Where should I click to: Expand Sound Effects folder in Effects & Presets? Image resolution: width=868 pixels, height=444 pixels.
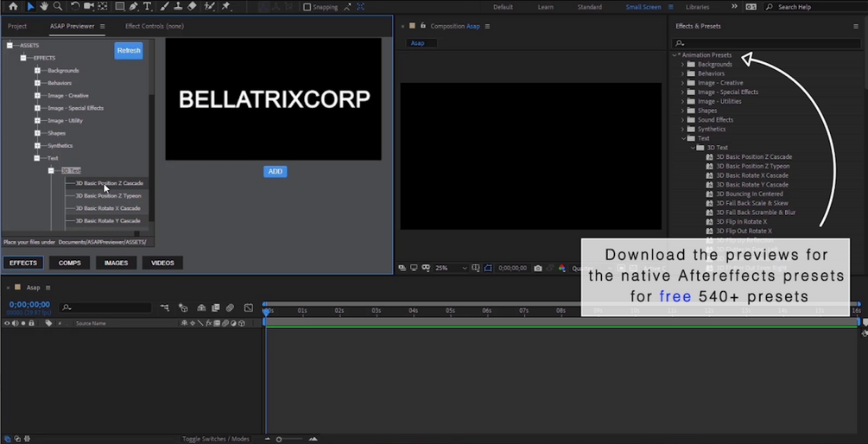click(683, 119)
